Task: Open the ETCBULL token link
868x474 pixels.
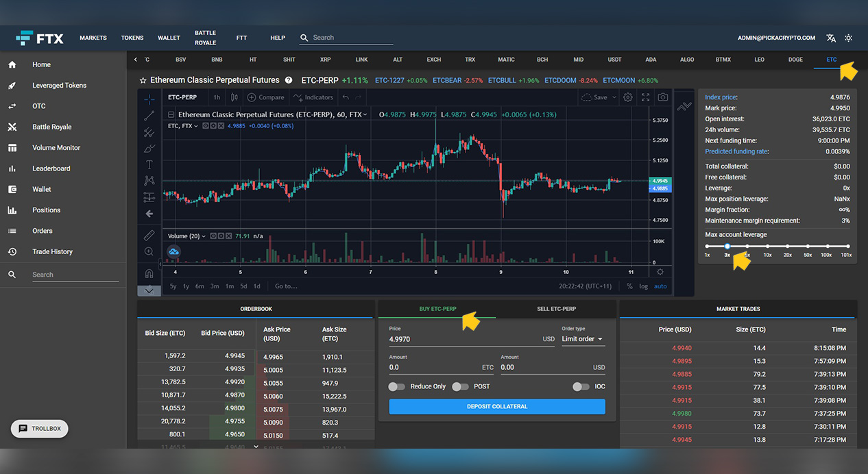Action: point(502,80)
